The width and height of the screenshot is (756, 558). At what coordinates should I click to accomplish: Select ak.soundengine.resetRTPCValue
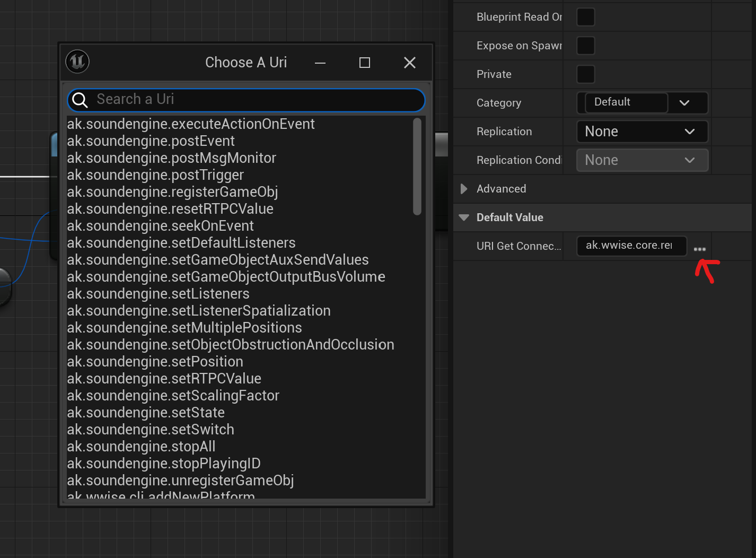170,209
